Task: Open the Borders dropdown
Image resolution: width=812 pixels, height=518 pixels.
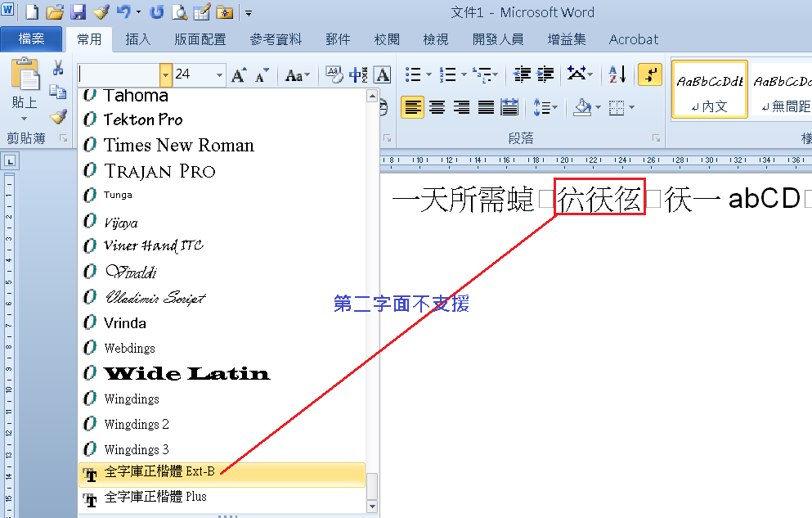Action: 632,107
